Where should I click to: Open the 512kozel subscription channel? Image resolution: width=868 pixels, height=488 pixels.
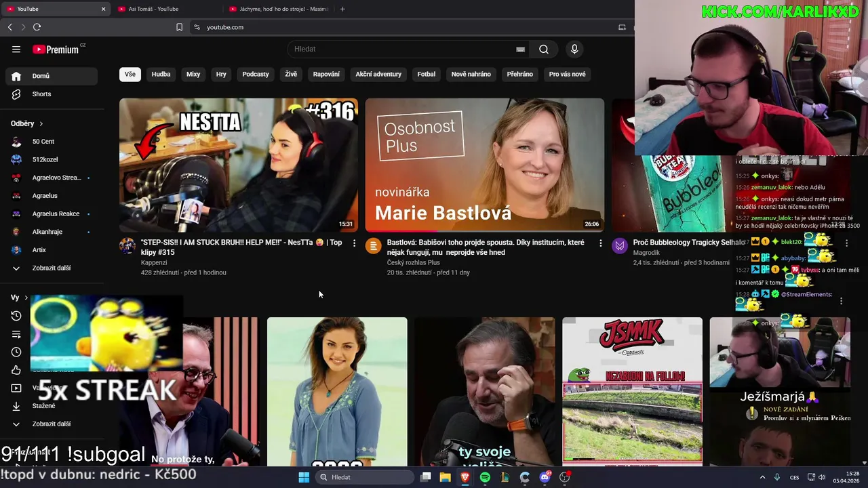click(x=52, y=159)
